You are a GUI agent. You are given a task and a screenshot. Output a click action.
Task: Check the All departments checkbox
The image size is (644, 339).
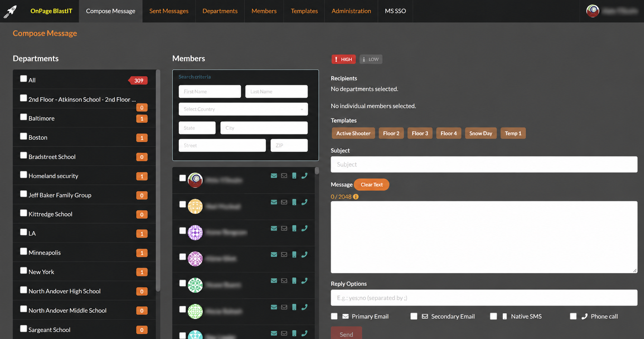click(23, 79)
